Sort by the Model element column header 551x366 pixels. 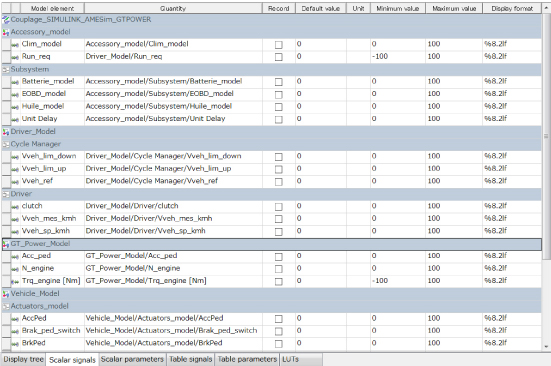[x=52, y=8]
